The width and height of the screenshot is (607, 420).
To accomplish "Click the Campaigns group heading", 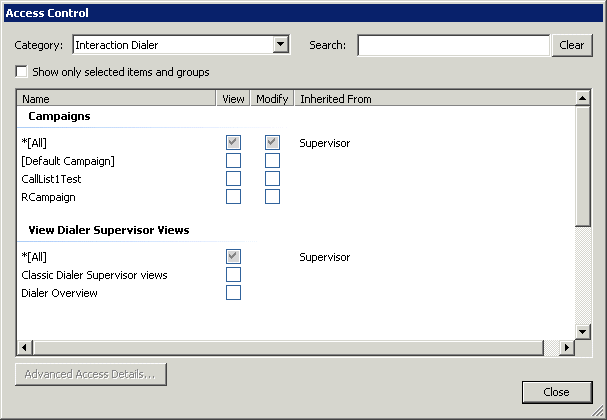I will point(59,116).
